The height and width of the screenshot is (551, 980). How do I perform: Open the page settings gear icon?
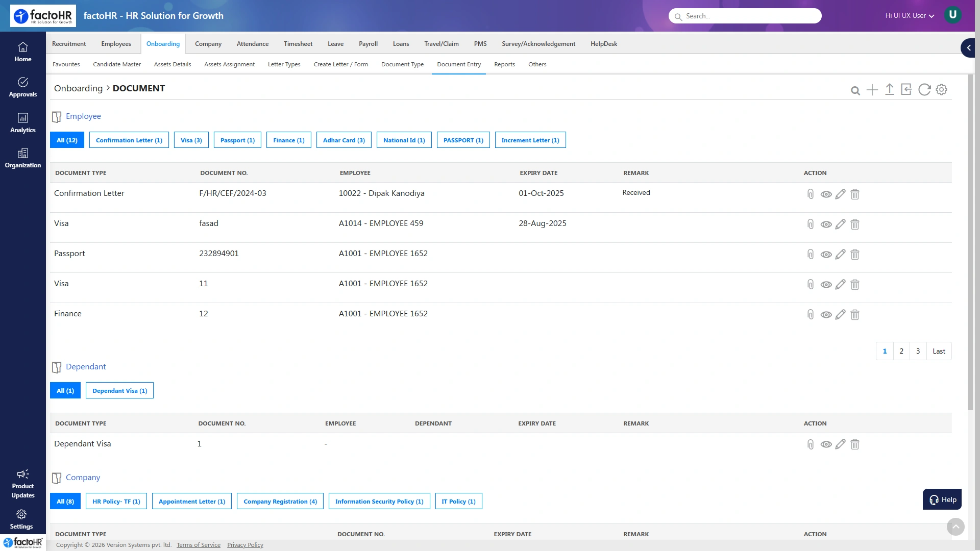point(942,90)
